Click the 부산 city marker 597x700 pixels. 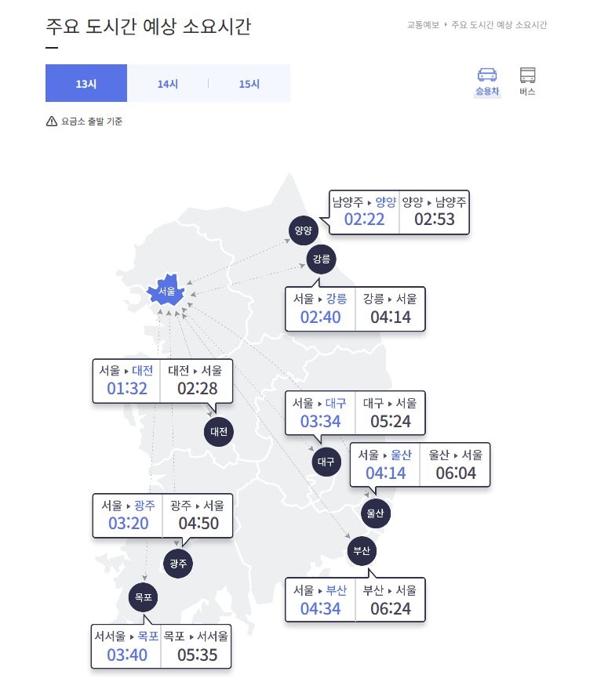click(x=362, y=551)
